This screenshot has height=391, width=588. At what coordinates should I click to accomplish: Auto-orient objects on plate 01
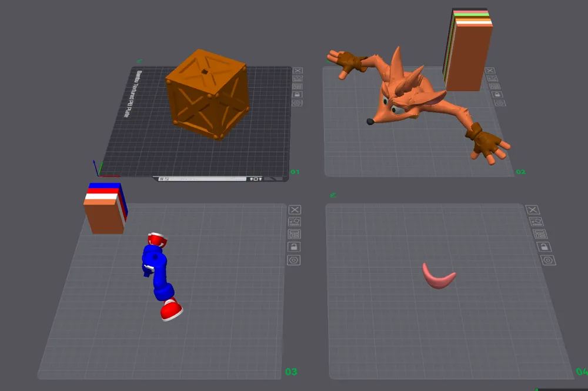(298, 78)
